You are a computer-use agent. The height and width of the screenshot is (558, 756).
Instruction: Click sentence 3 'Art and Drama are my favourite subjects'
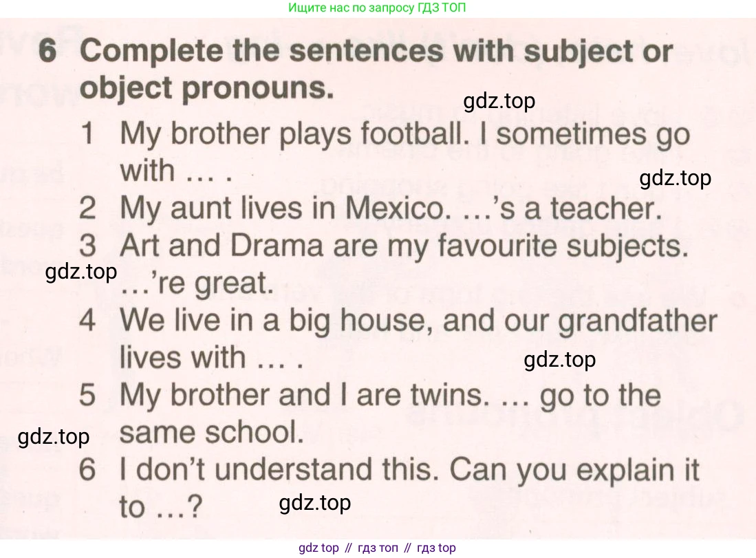(404, 246)
